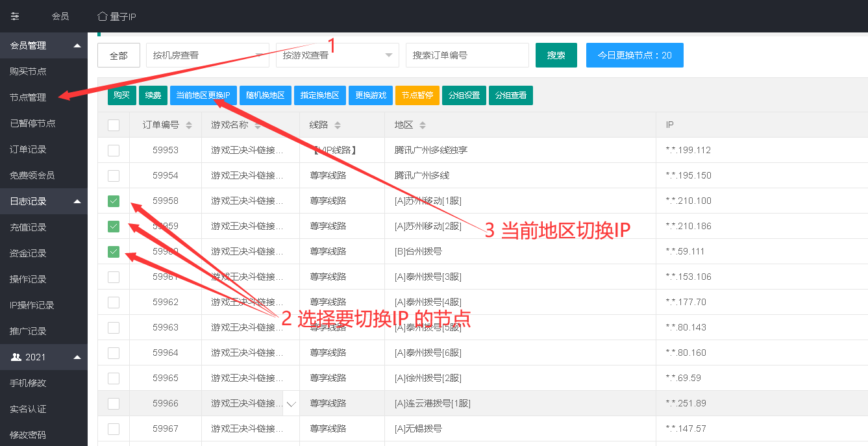The image size is (868, 446).
Task: Click the sidebar toggle icon in top bar
Action: click(15, 16)
